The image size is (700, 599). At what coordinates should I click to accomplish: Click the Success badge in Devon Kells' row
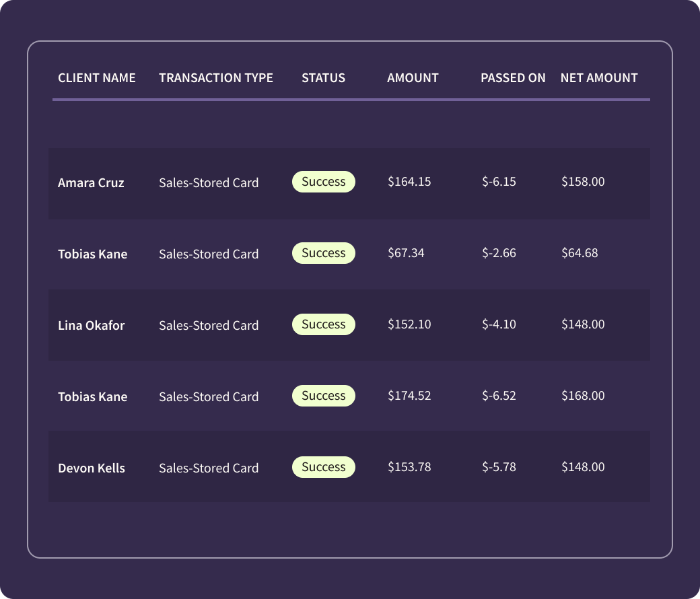click(323, 467)
